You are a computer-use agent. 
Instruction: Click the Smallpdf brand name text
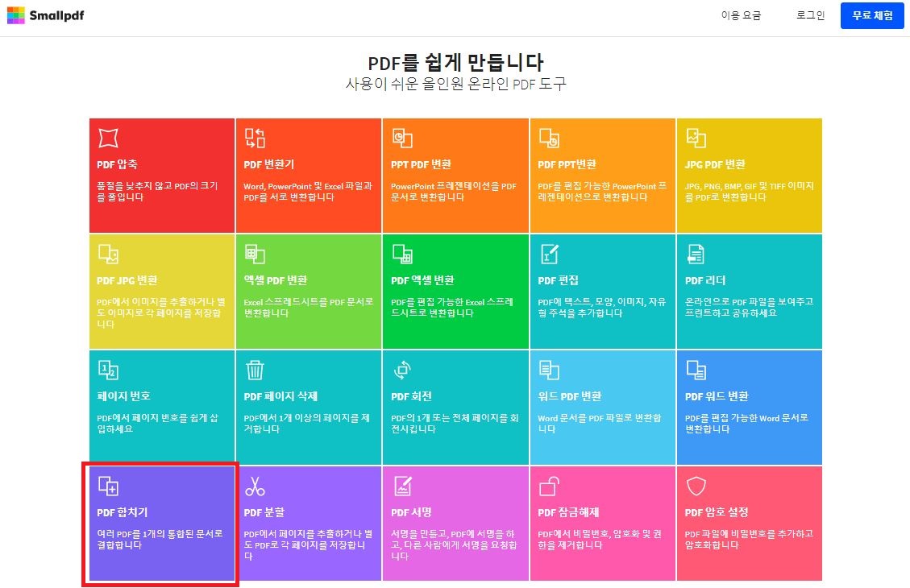57,15
